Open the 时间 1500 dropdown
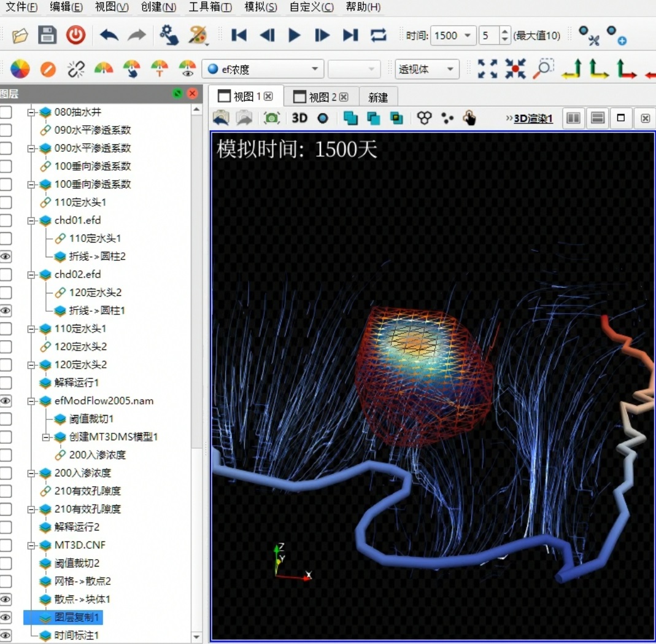 tap(453, 36)
